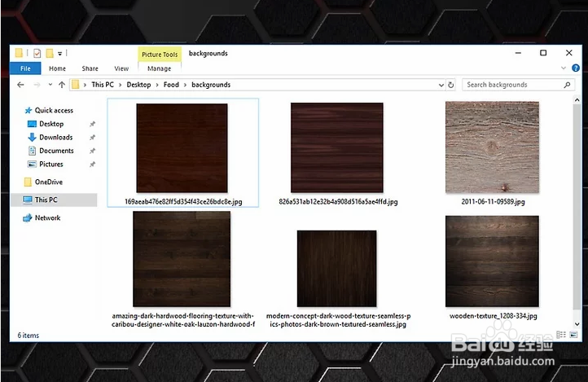Expand the chevron after This PC in path

pyautogui.click(x=121, y=85)
